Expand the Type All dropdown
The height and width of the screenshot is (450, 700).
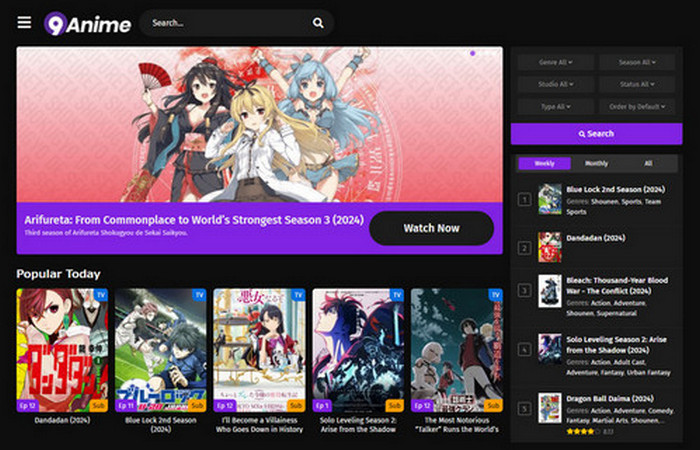(555, 107)
